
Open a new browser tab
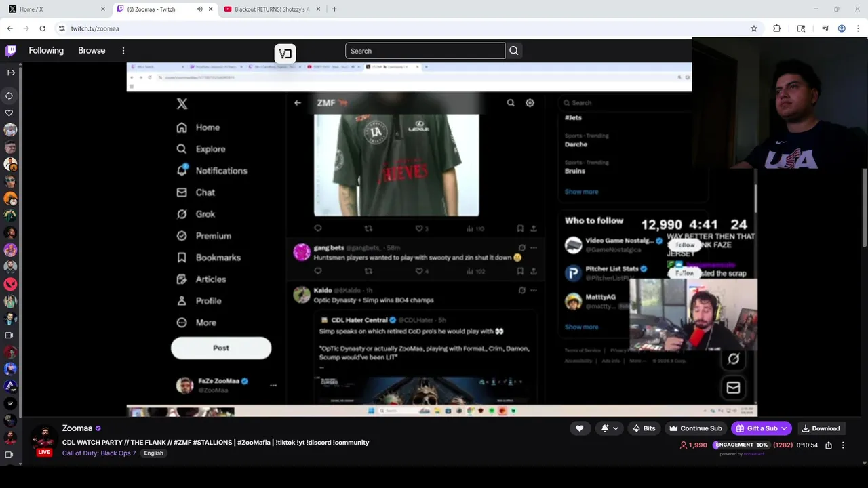click(334, 9)
